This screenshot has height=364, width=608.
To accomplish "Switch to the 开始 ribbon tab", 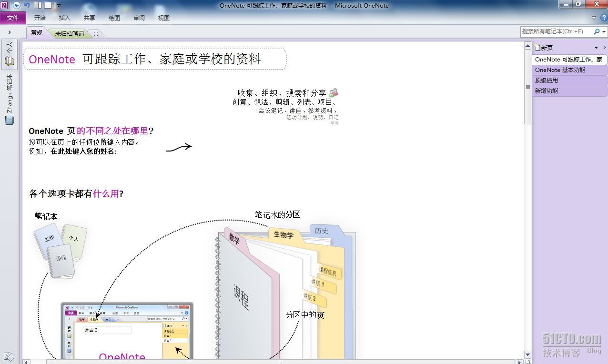I will tap(40, 18).
